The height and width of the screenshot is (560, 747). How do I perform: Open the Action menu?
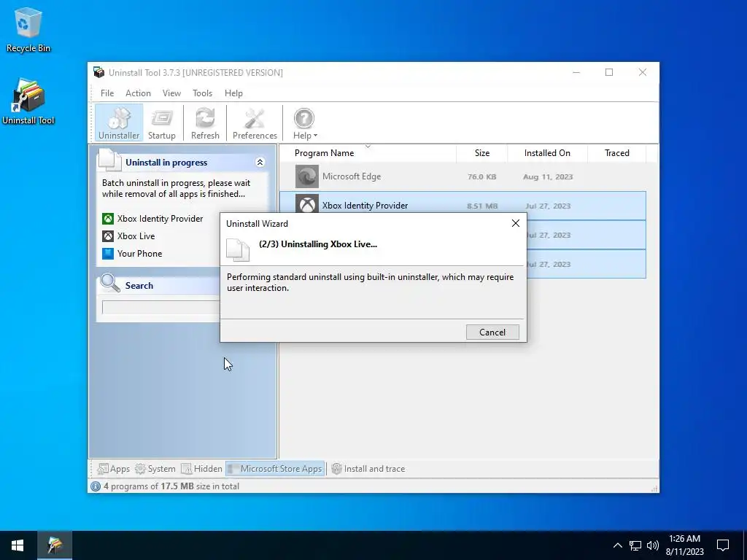pos(138,93)
